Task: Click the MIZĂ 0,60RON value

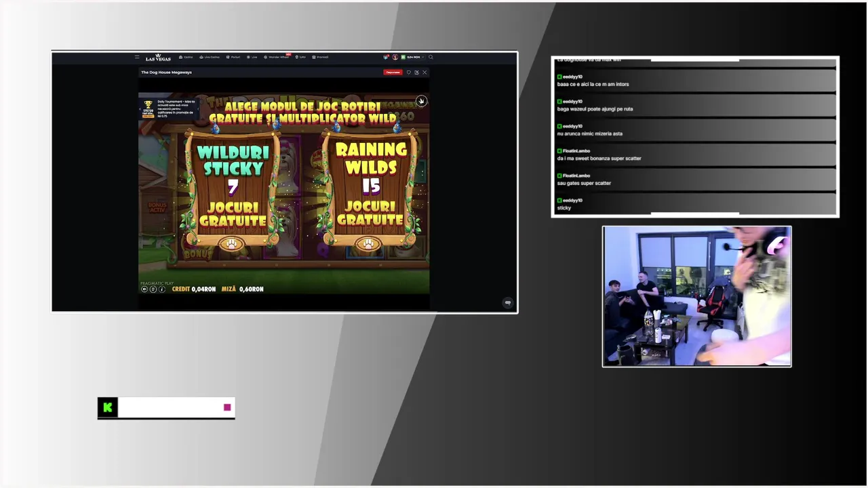Action: tap(242, 289)
